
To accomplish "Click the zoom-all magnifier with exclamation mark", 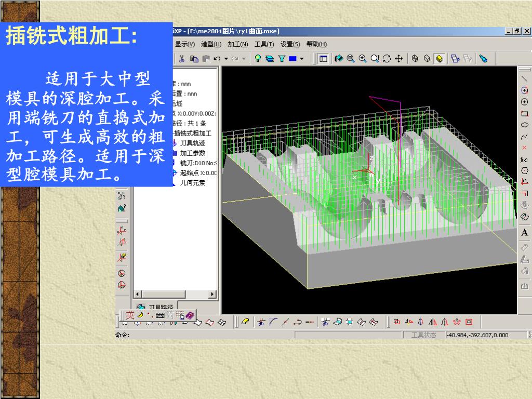I will (x=375, y=59).
